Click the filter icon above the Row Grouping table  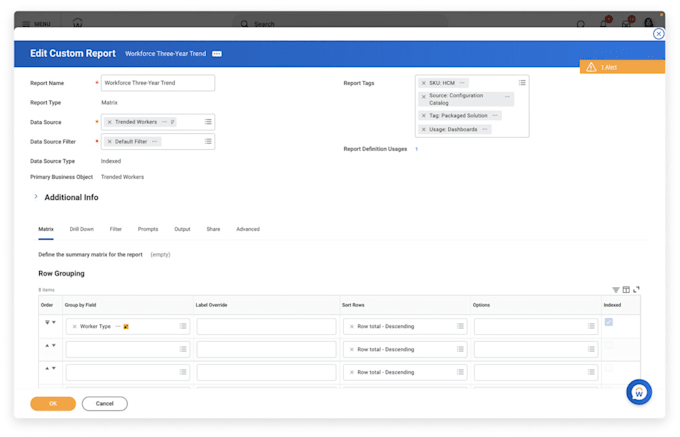(x=616, y=290)
